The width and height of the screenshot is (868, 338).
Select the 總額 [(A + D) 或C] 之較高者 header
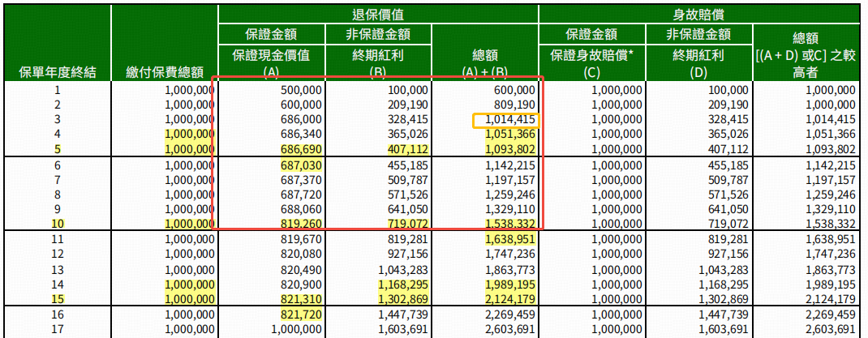coord(806,54)
